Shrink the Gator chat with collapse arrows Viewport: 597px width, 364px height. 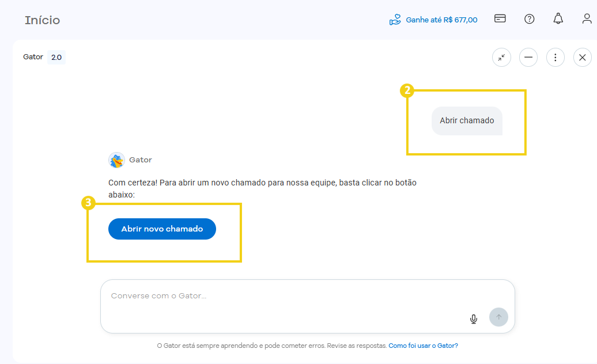[501, 58]
